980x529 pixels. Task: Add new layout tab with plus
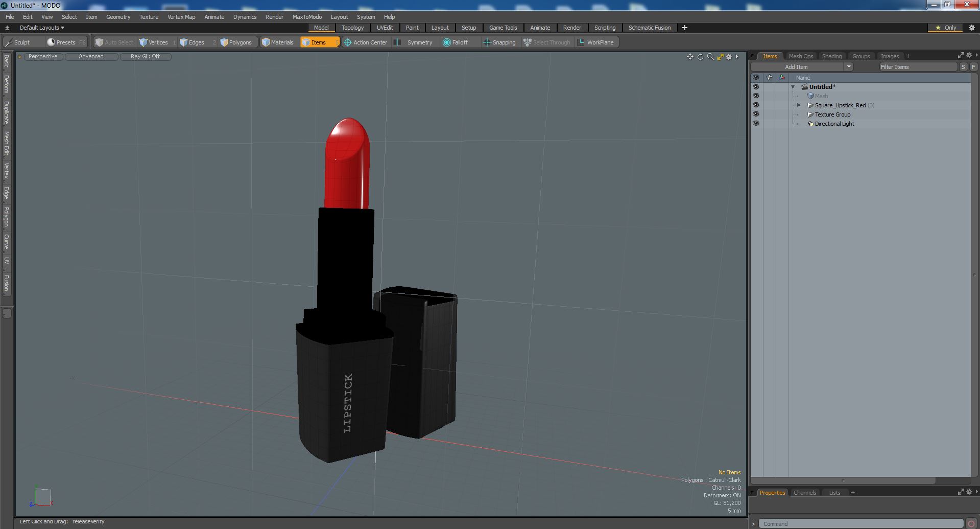[685, 28]
